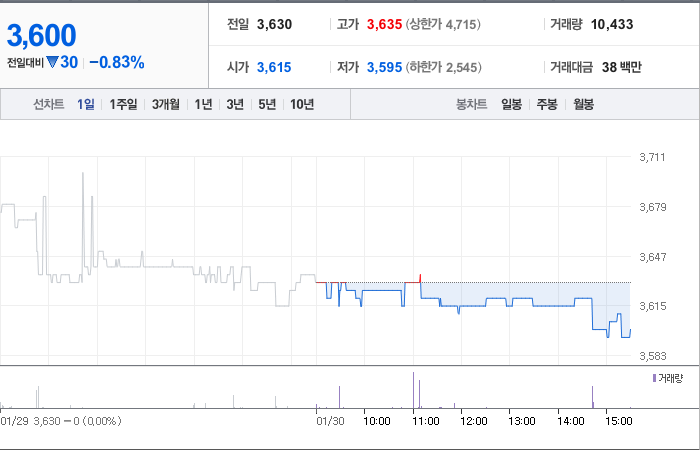Click the 거래량 legend marker
This screenshot has height=450, width=700.
[654, 379]
